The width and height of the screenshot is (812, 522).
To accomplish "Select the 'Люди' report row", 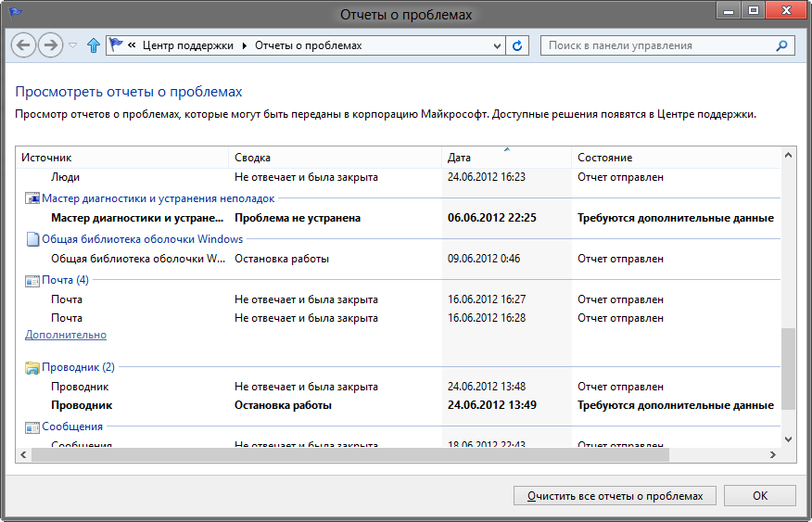I will (x=398, y=177).
